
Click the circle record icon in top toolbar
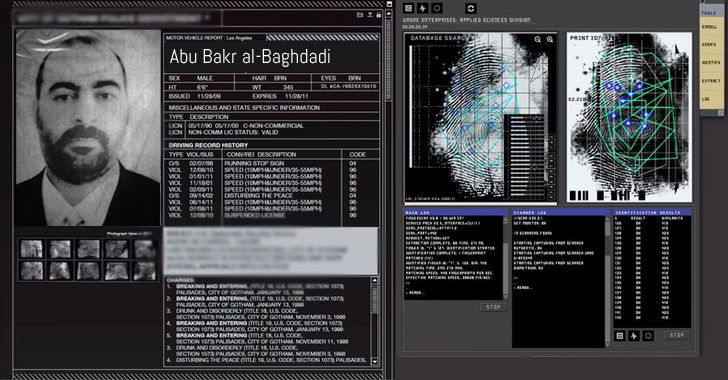pyautogui.click(x=437, y=8)
